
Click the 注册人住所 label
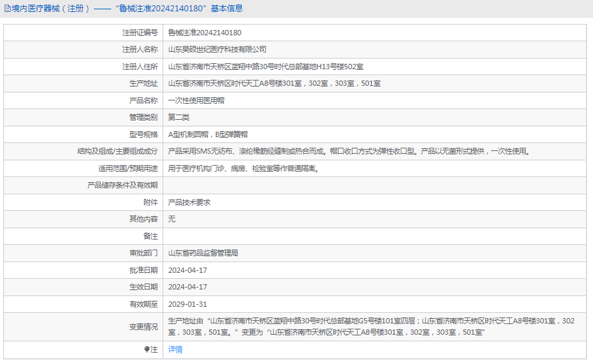[x=139, y=67]
